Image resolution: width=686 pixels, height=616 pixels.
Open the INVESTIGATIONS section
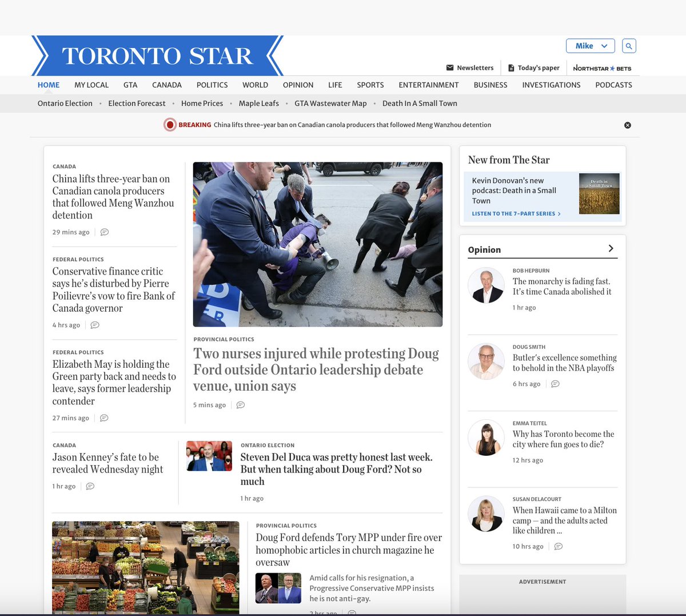click(x=551, y=85)
